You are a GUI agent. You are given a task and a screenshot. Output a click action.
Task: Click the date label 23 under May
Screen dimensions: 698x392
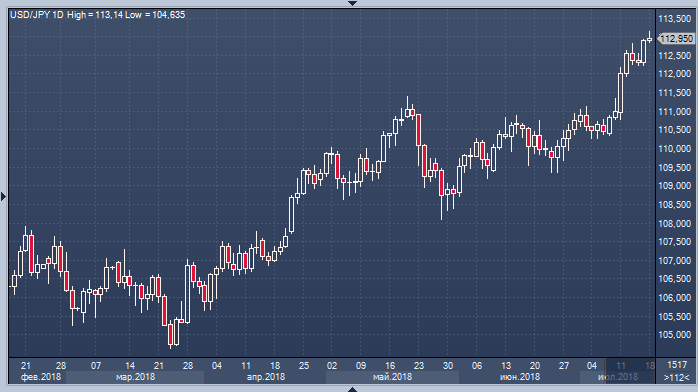(419, 365)
